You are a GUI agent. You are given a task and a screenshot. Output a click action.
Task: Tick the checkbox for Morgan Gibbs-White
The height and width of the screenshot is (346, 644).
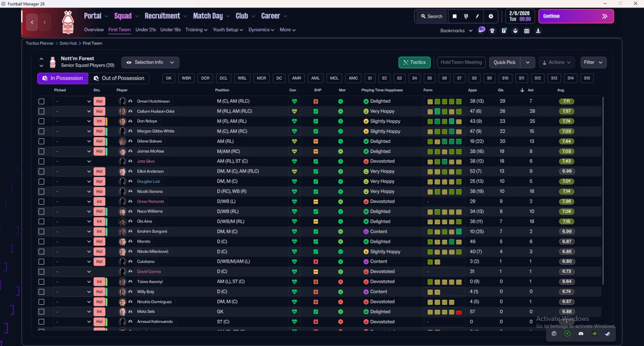point(41,131)
